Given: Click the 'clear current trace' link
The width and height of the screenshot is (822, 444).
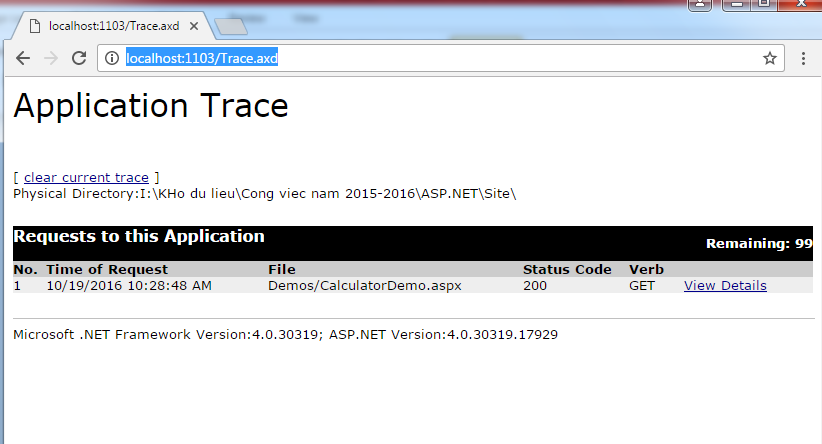Looking at the screenshot, I should point(86,177).
